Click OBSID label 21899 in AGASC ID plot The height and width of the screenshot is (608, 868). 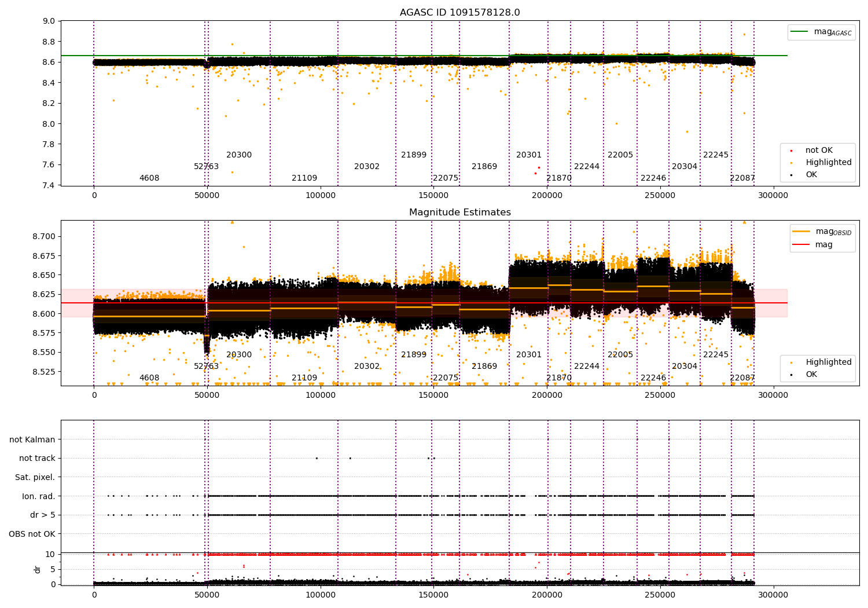tap(414, 155)
